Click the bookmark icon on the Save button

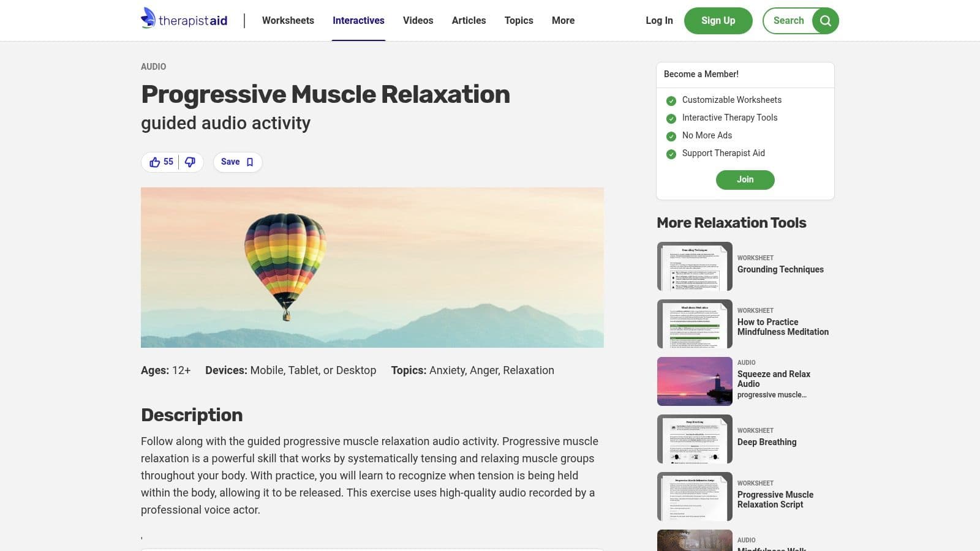click(x=249, y=162)
